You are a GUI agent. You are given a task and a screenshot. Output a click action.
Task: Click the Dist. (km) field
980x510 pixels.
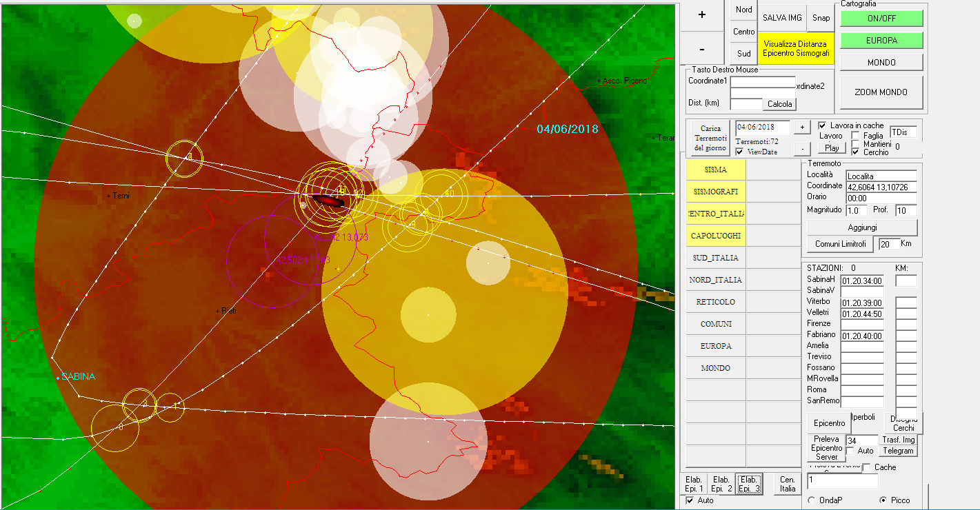point(746,104)
